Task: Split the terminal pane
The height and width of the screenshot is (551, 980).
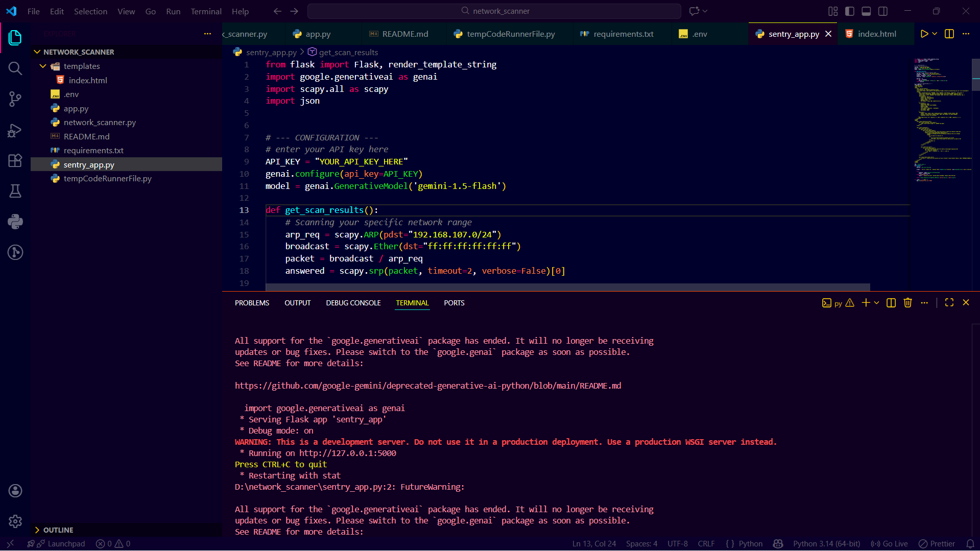Action: [x=891, y=303]
